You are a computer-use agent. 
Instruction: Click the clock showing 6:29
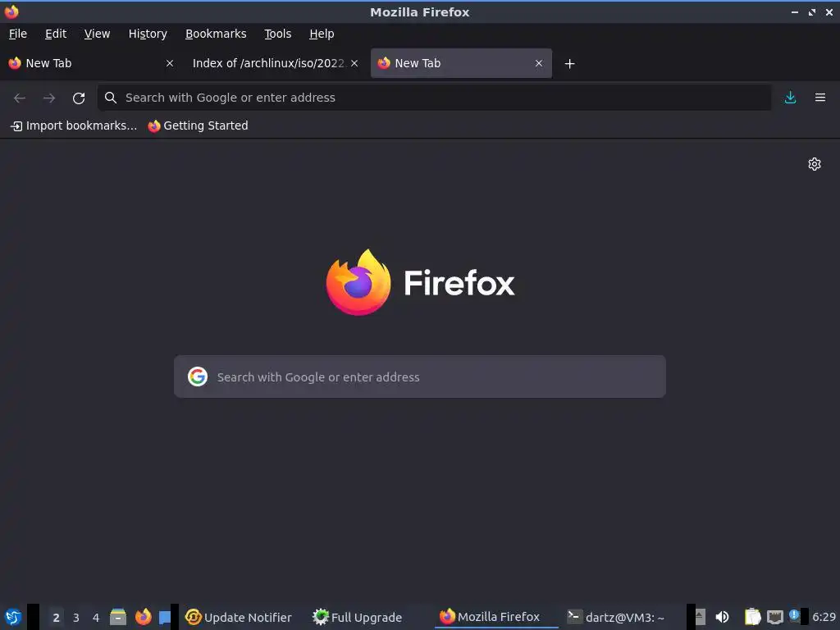(x=824, y=617)
